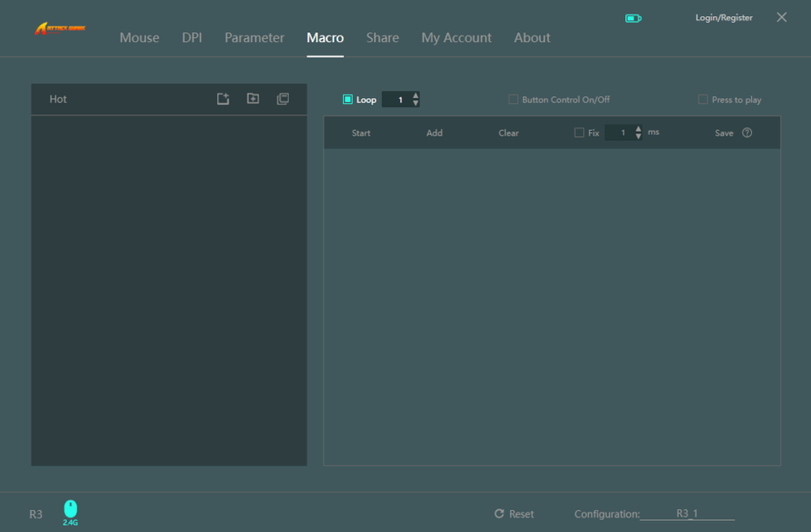Open the Configuration R3_1 selector
This screenshot has height=532, width=811.
(687, 513)
